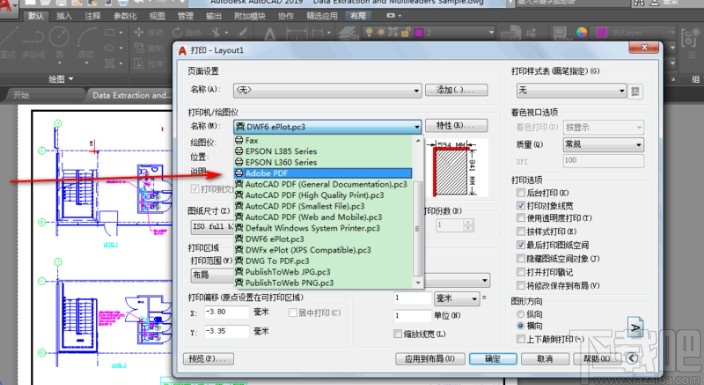Open the 质量 quality dropdown (常规)

[x=603, y=145]
